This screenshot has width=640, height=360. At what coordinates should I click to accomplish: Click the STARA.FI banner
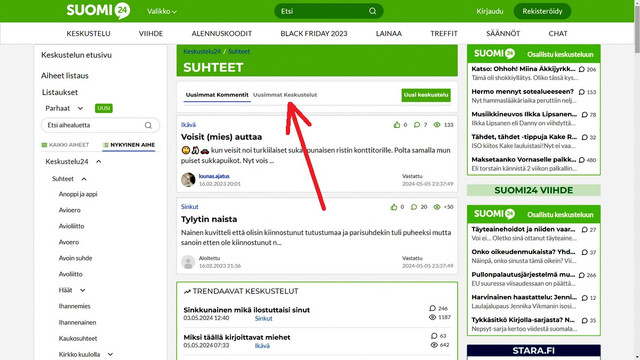pos(533,352)
